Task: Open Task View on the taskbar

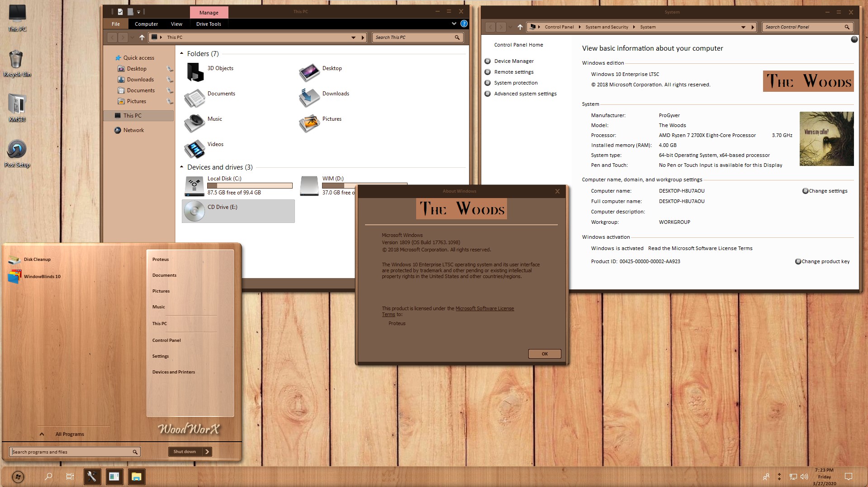Action: [x=70, y=477]
